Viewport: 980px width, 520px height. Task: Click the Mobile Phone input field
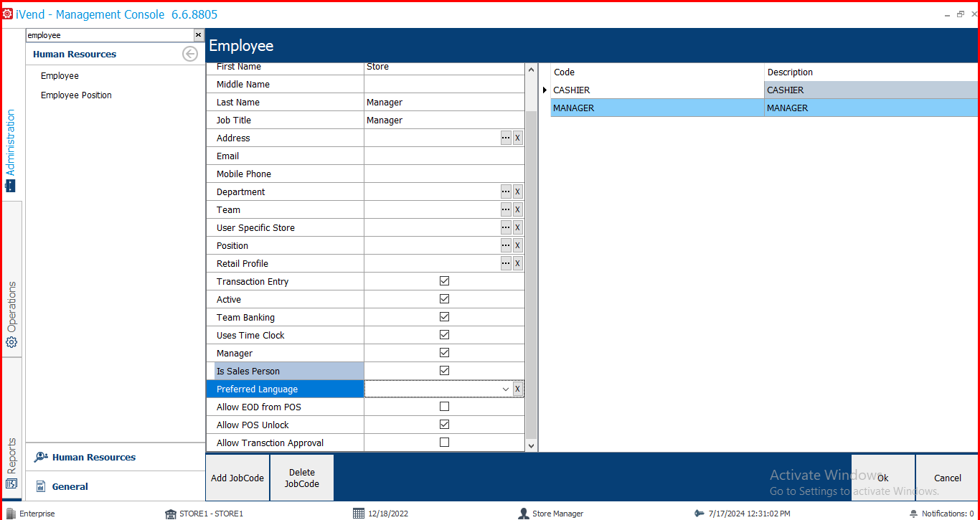click(x=444, y=174)
